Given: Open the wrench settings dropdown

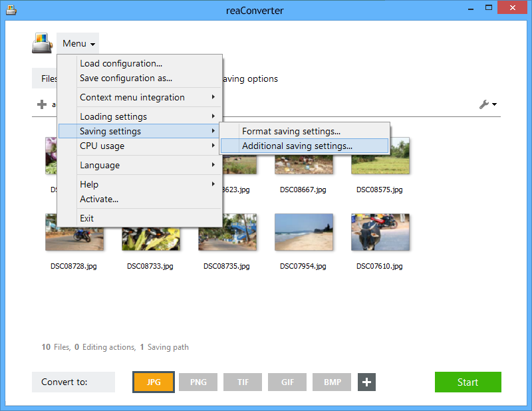Looking at the screenshot, I should [x=488, y=104].
